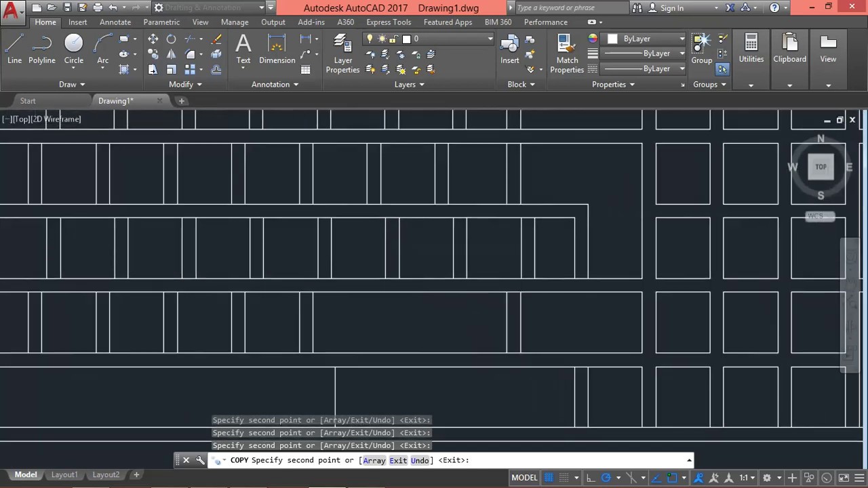Click the Save icon in Quick Access toolbar
This screenshot has height=488, width=868.
point(67,7)
